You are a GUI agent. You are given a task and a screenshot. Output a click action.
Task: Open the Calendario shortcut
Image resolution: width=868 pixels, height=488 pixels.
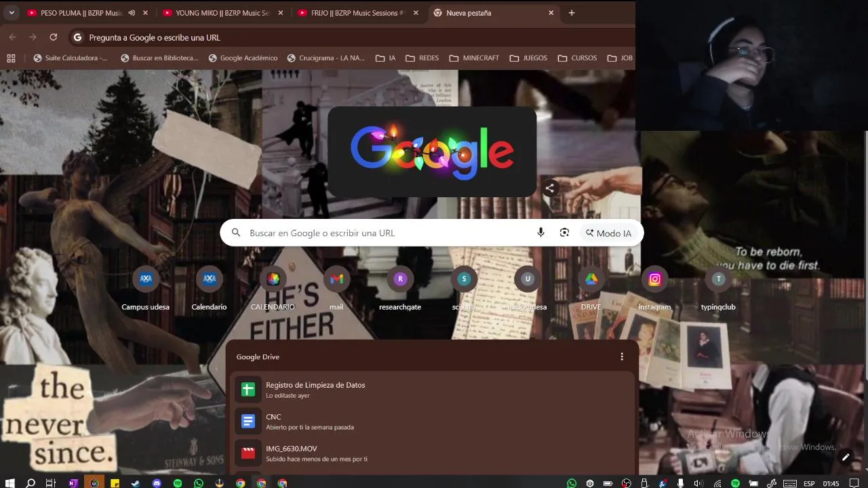click(x=209, y=288)
